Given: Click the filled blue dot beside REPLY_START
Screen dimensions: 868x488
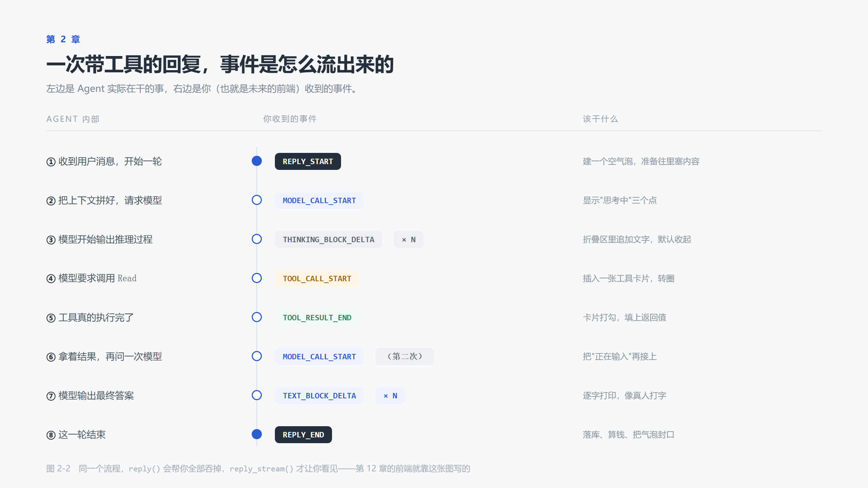Looking at the screenshot, I should [257, 161].
